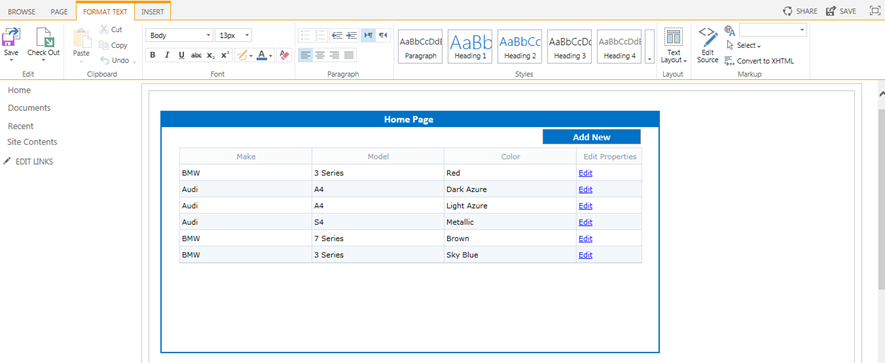This screenshot has width=885, height=363.
Task: Align text left
Action: tap(305, 55)
